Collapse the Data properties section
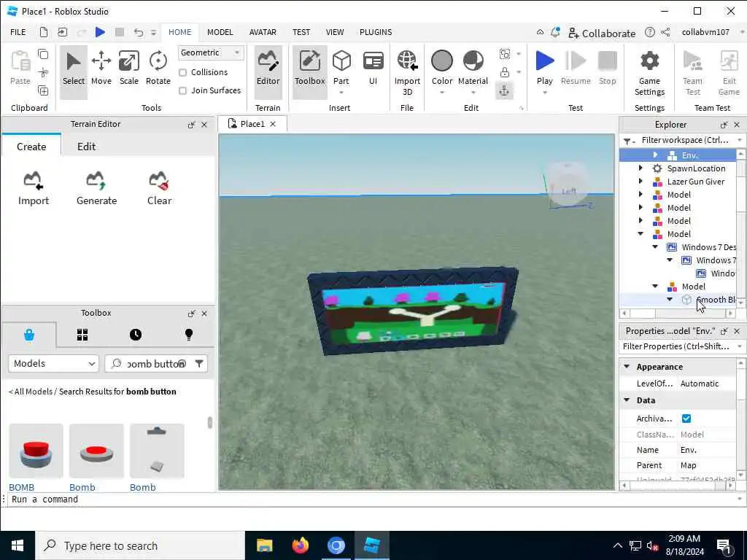Viewport: 747px width, 560px height. click(627, 400)
